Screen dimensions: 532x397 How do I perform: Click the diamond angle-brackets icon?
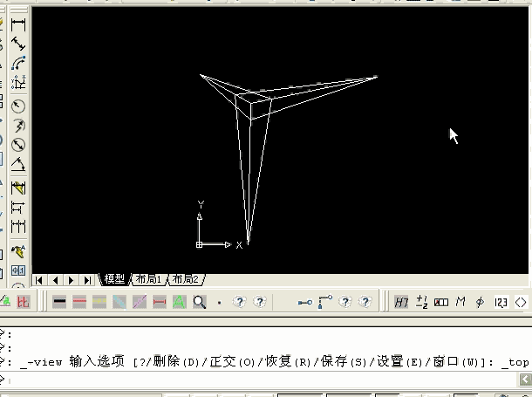[521, 302]
